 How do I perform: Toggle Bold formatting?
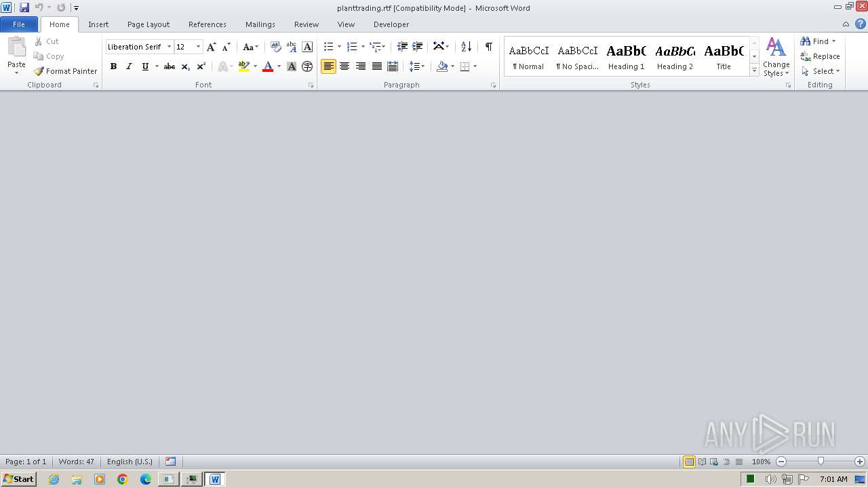point(113,66)
